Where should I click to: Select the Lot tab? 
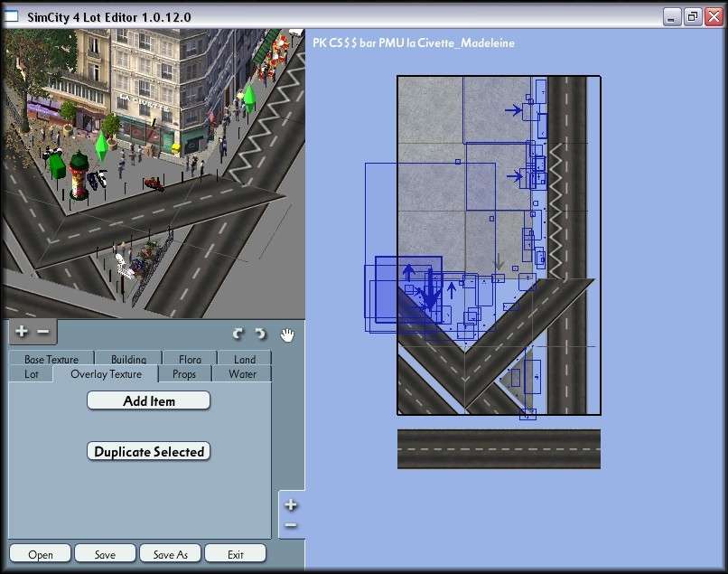pyautogui.click(x=31, y=374)
